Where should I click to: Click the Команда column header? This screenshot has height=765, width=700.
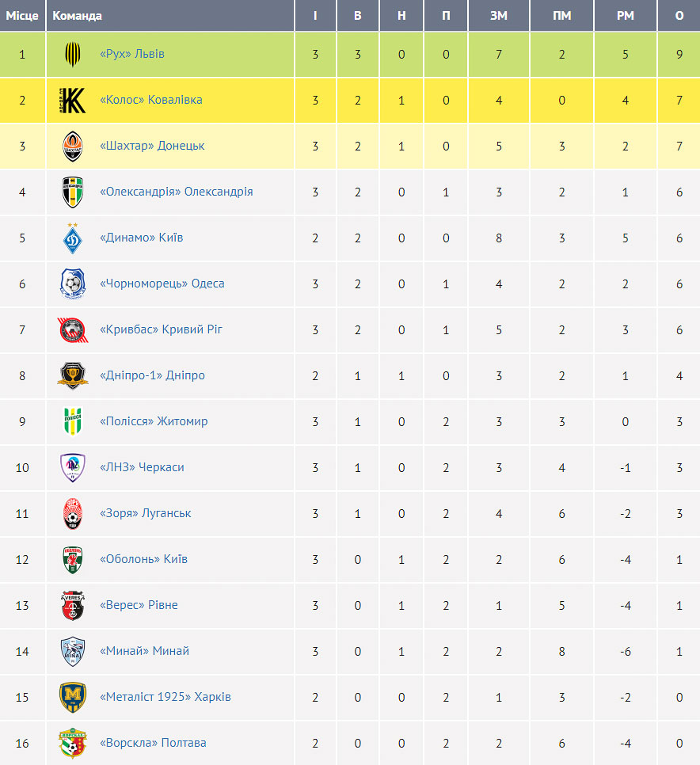click(x=77, y=16)
